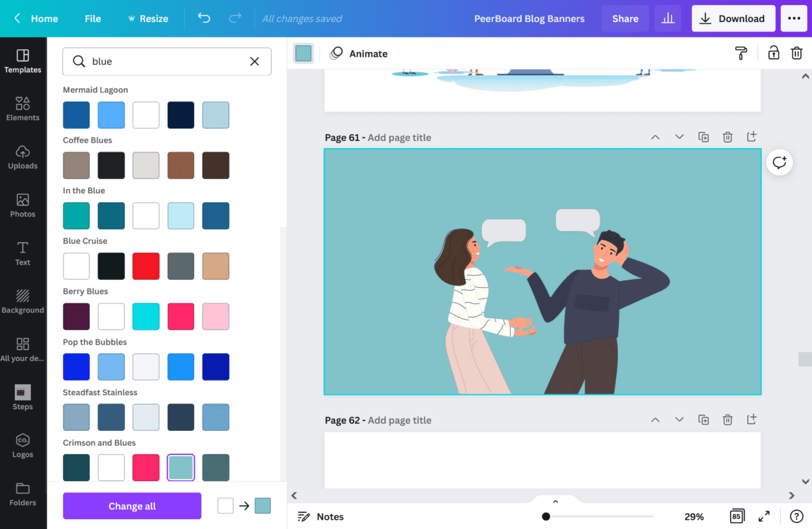Adjust the zoom slider handle
The image size is (812, 529).
point(546,516)
